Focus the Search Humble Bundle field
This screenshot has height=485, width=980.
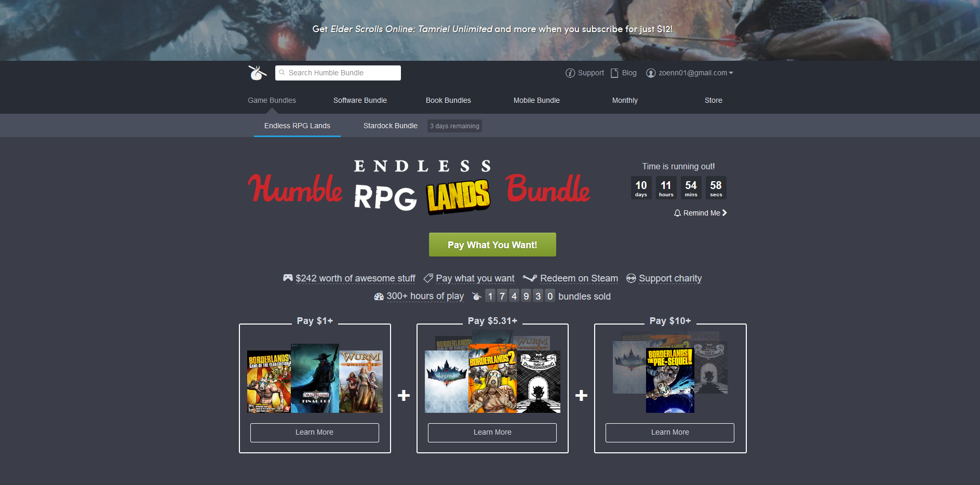tap(338, 73)
